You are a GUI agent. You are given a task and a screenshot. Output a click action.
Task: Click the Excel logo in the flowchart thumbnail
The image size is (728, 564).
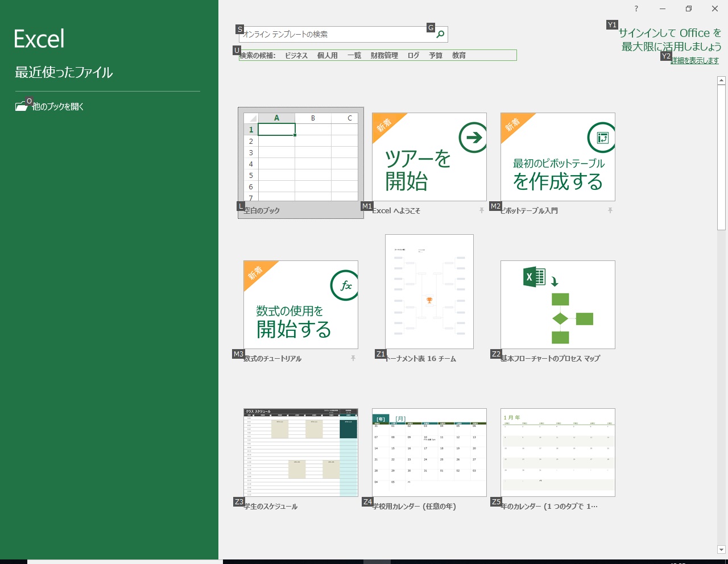click(534, 277)
